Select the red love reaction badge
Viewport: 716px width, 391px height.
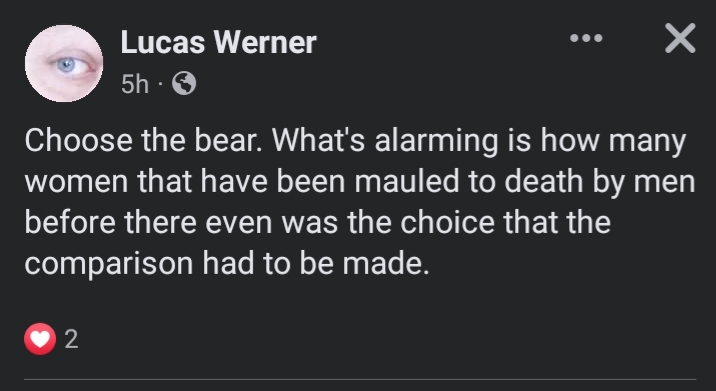click(40, 339)
